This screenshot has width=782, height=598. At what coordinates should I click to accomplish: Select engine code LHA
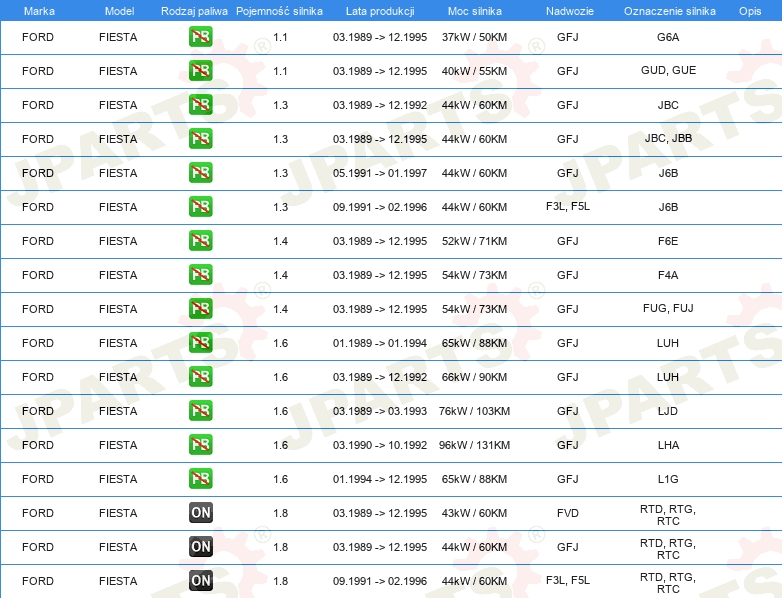click(668, 445)
